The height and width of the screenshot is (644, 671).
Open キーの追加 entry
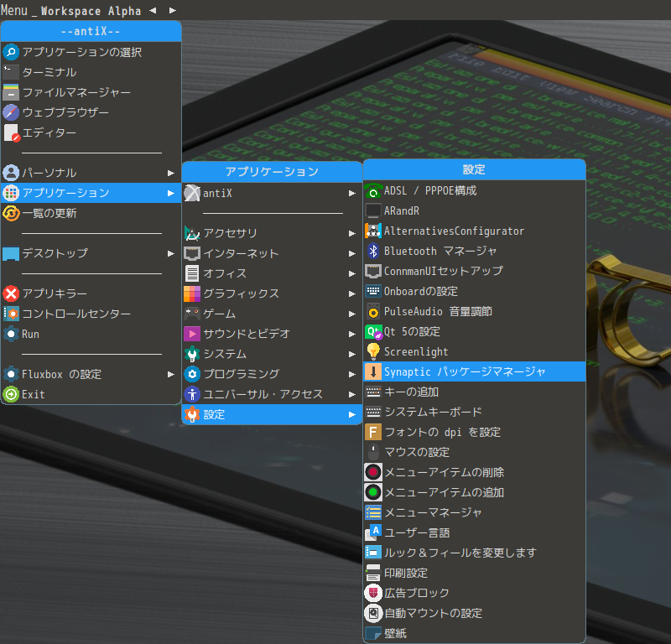tap(474, 392)
